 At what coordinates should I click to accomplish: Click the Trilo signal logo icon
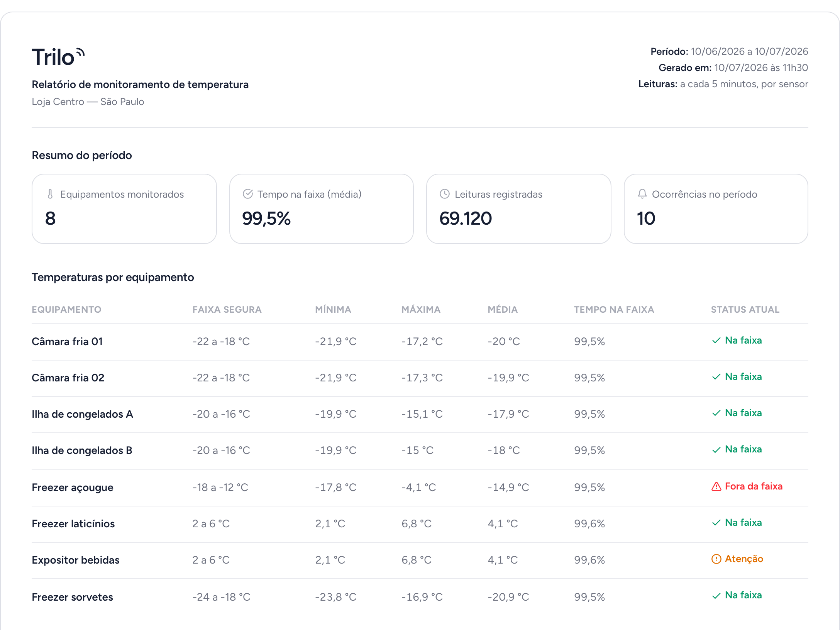click(x=80, y=52)
